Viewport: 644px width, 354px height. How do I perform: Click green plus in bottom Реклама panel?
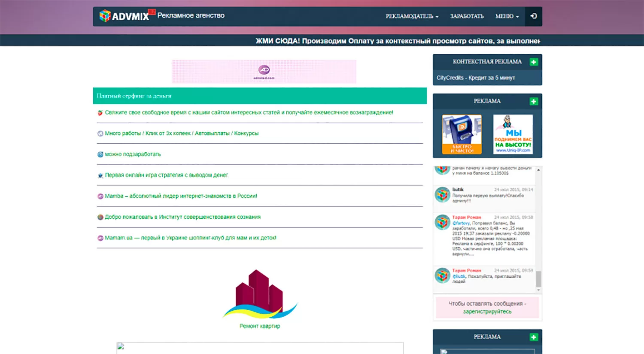[534, 337]
